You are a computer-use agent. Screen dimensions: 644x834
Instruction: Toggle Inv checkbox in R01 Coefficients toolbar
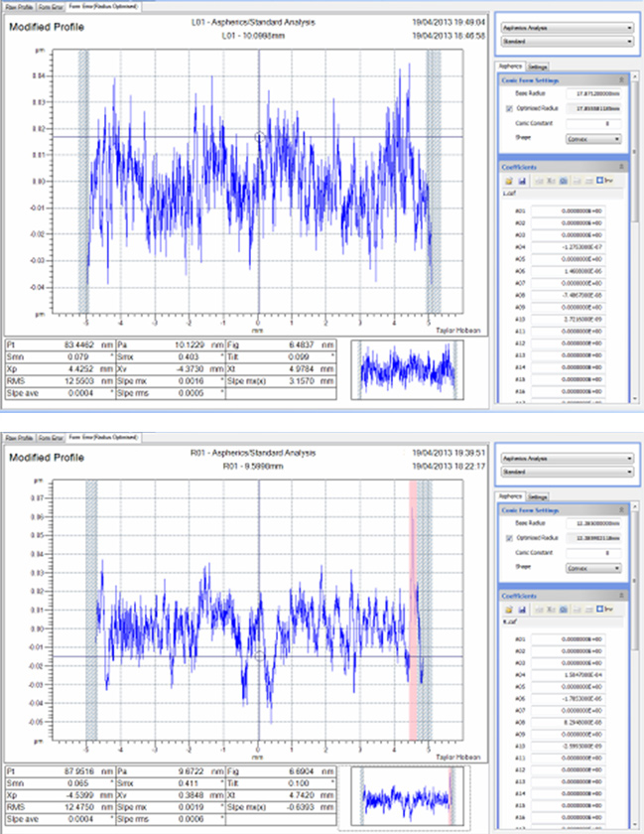tap(600, 609)
